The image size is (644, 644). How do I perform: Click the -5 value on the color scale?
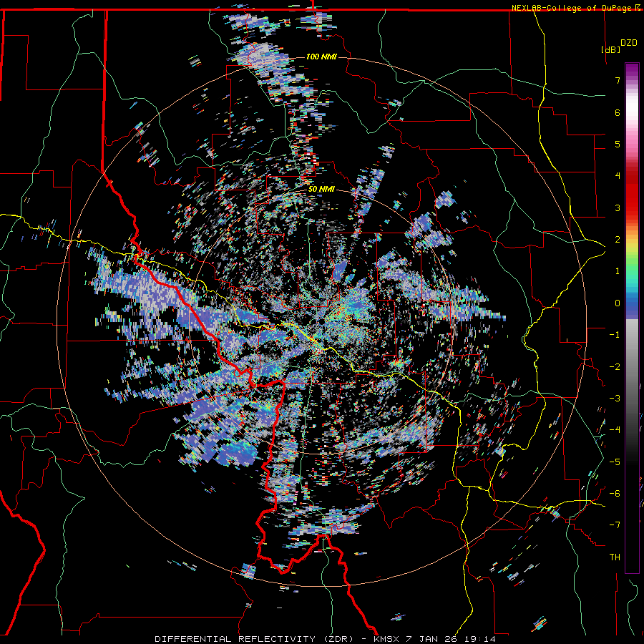coord(615,462)
